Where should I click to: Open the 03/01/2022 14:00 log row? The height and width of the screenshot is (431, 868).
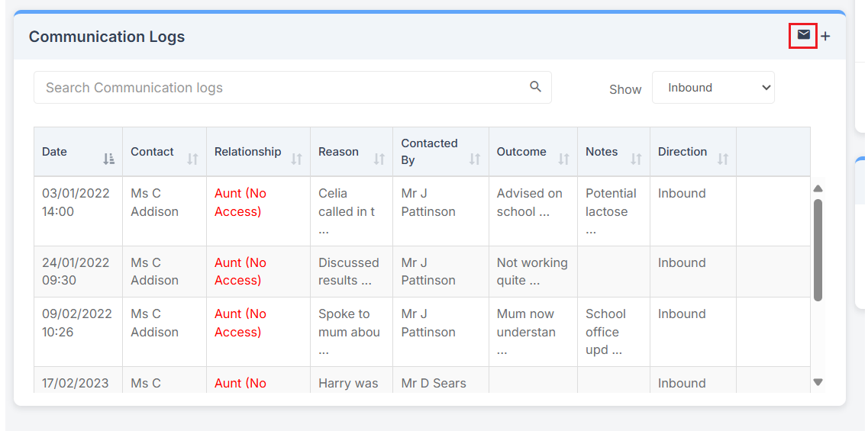(x=422, y=211)
